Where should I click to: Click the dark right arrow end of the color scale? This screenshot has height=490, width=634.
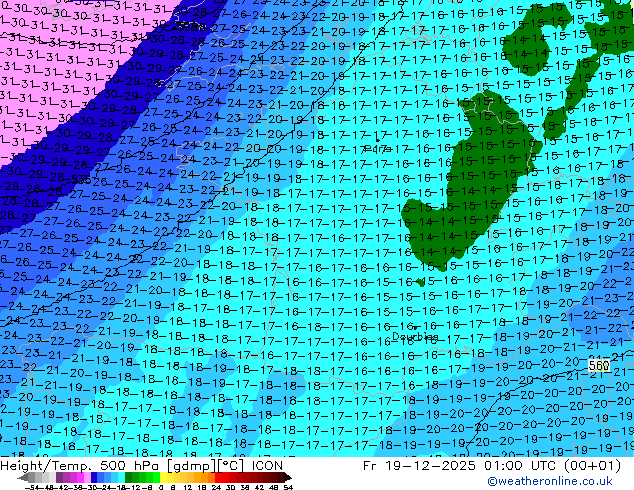[288, 478]
